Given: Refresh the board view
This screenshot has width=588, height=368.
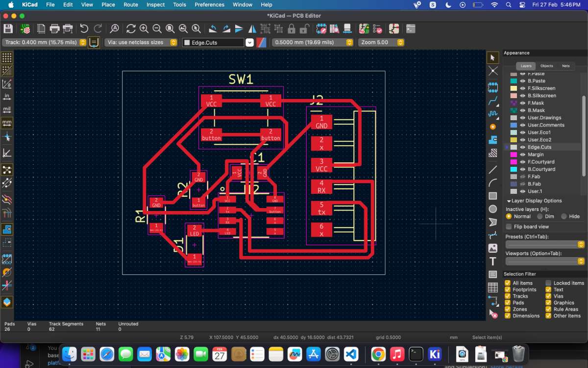Looking at the screenshot, I should click(x=131, y=28).
